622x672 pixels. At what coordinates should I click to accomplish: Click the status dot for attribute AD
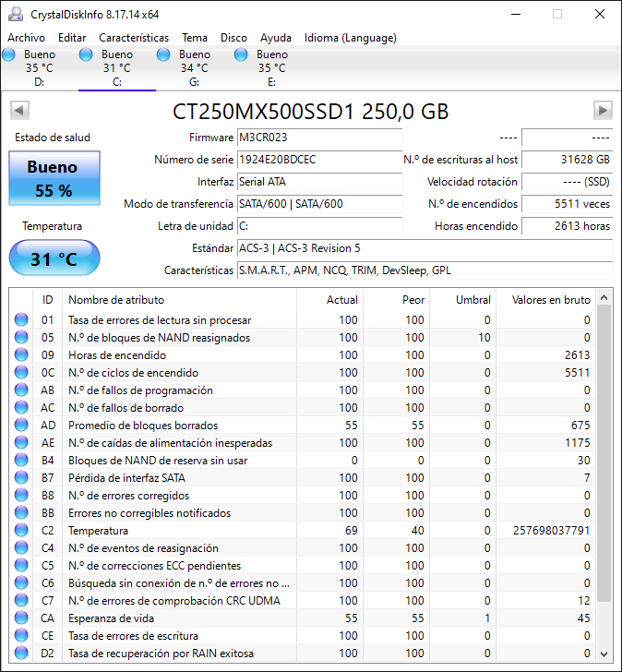21,426
